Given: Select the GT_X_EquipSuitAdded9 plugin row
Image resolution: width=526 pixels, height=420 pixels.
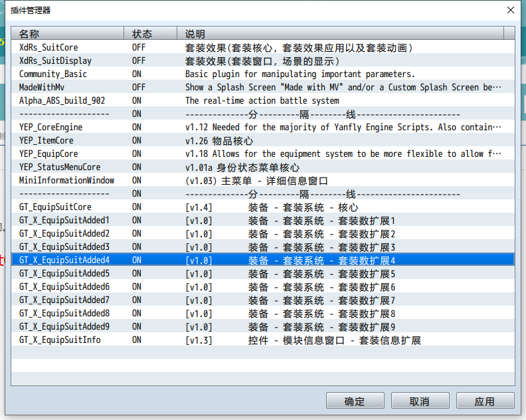Looking at the screenshot, I should tap(263, 326).
